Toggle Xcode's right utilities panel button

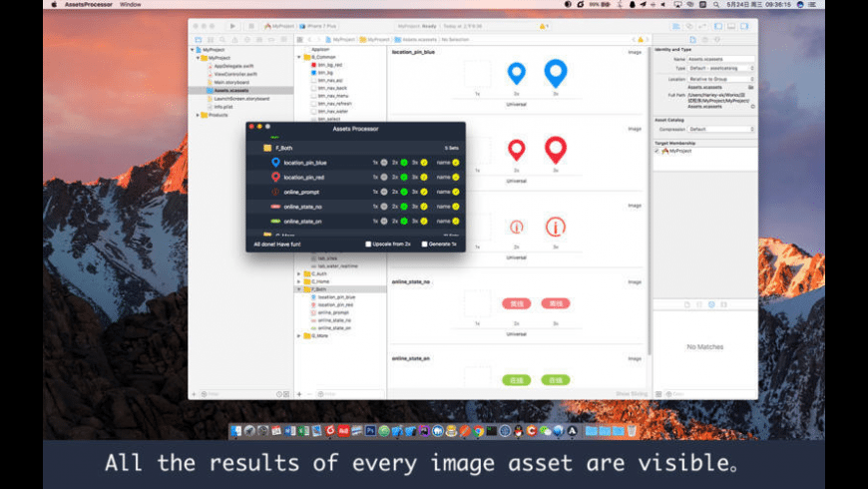pos(744,26)
